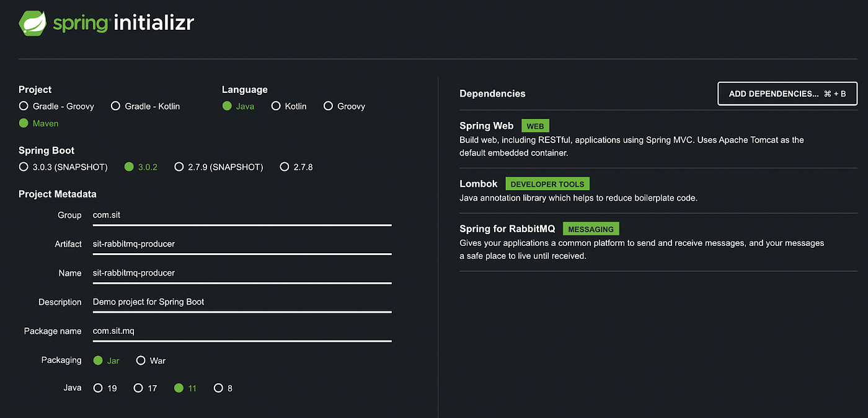Click the Dependencies section heading

[x=492, y=94]
